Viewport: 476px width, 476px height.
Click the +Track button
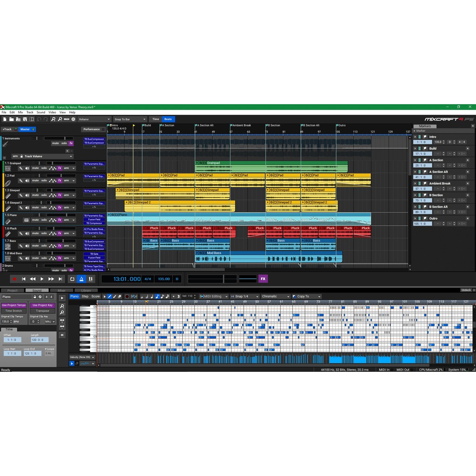pyautogui.click(x=7, y=129)
